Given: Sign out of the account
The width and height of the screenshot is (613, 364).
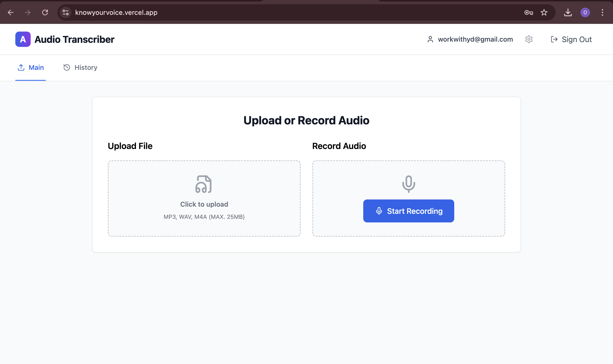Looking at the screenshot, I should pos(571,39).
